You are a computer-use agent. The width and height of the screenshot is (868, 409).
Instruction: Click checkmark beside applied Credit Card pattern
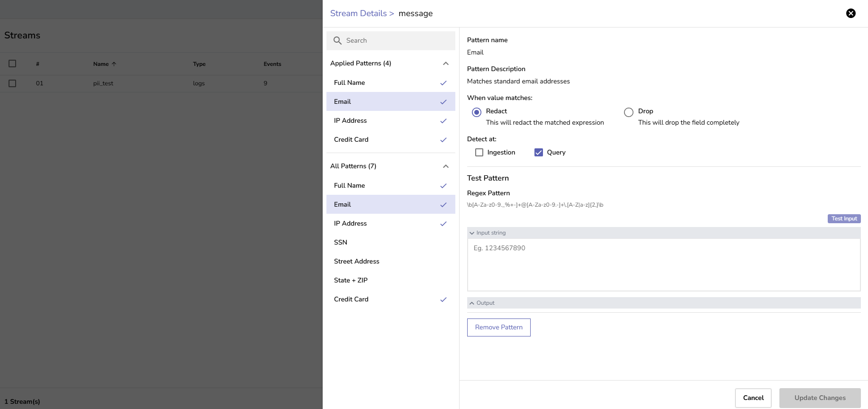point(443,140)
